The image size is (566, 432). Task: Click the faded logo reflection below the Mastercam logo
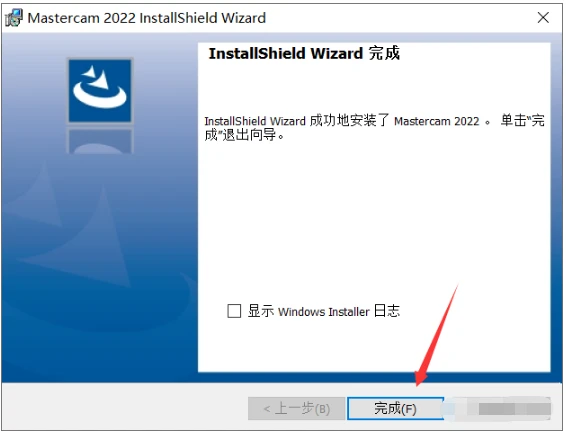pos(100,141)
